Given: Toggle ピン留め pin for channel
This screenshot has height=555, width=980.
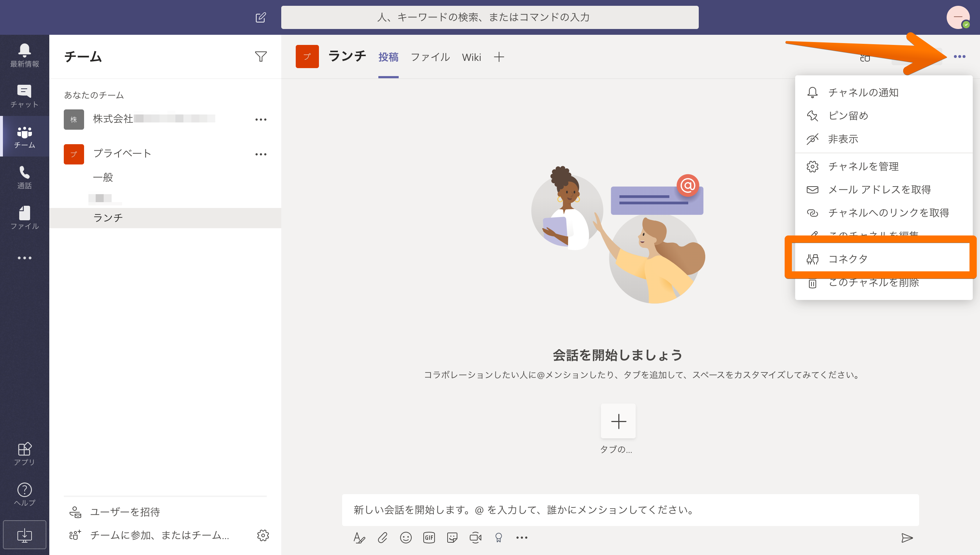Looking at the screenshot, I should (848, 116).
